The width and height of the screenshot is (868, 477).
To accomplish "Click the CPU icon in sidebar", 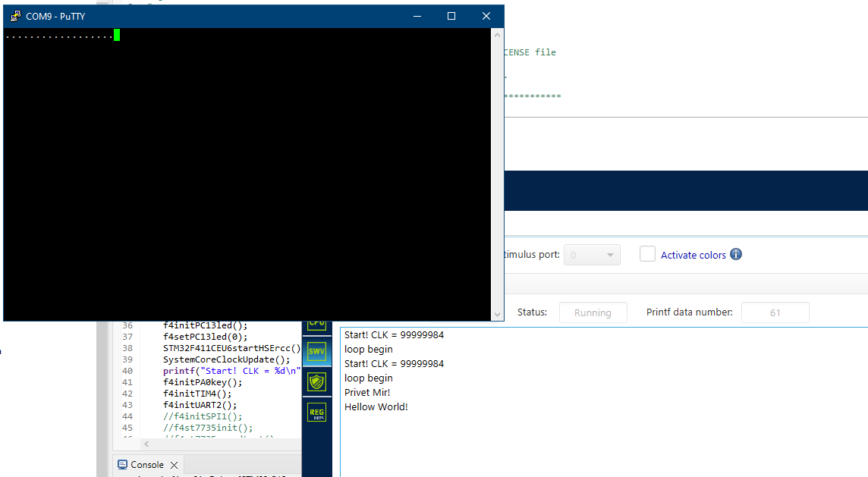I will coord(316,324).
